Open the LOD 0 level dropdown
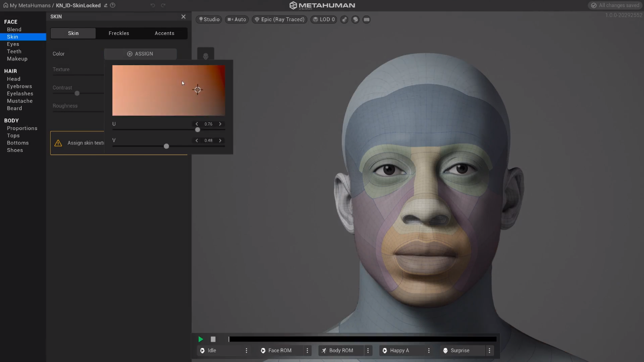Screen dimensions: 644x362 click(324, 19)
